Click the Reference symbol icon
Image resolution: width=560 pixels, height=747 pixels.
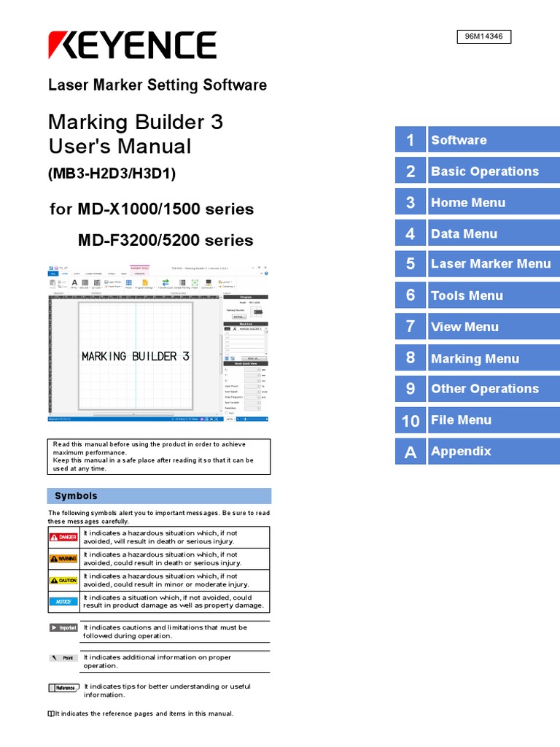[64, 688]
